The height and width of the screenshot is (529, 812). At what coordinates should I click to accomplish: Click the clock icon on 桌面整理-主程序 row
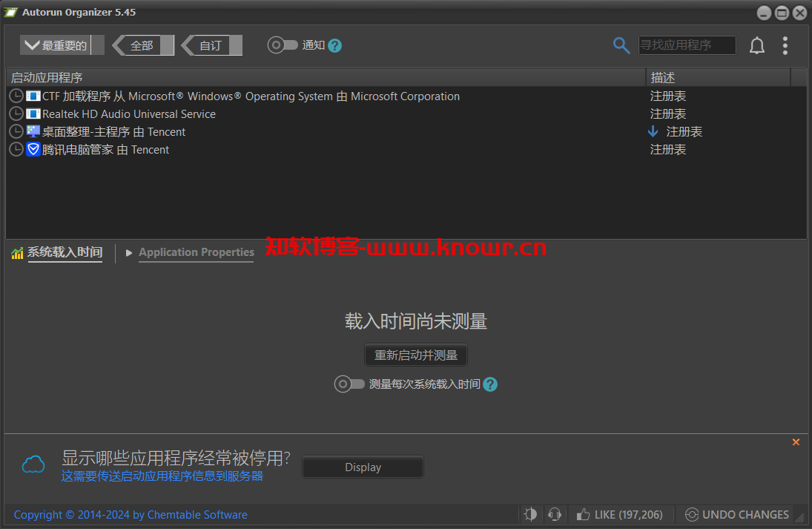point(16,131)
